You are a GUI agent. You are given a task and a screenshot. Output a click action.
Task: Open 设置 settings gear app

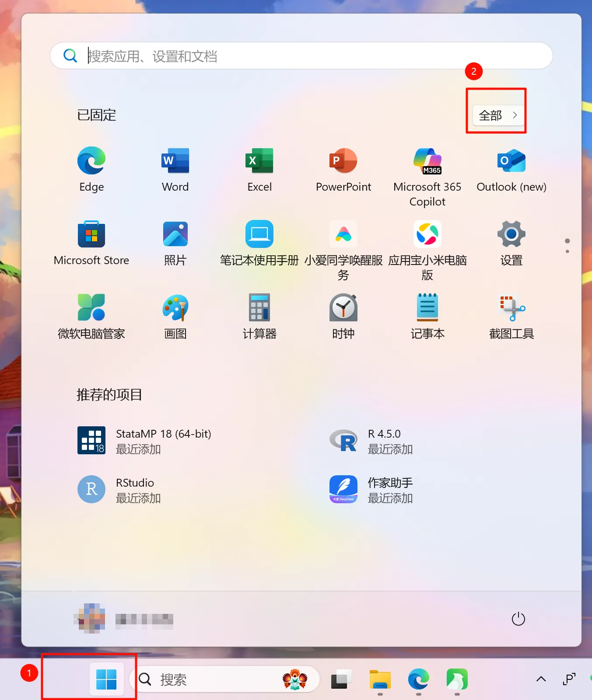point(511,244)
